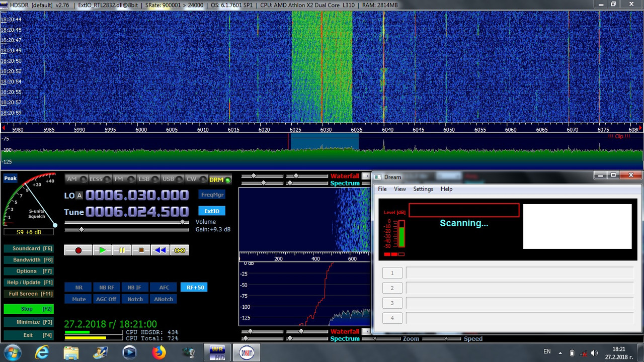This screenshot has height=362, width=644.
Task: Select ECSS demodulation mode
Action: [100, 179]
